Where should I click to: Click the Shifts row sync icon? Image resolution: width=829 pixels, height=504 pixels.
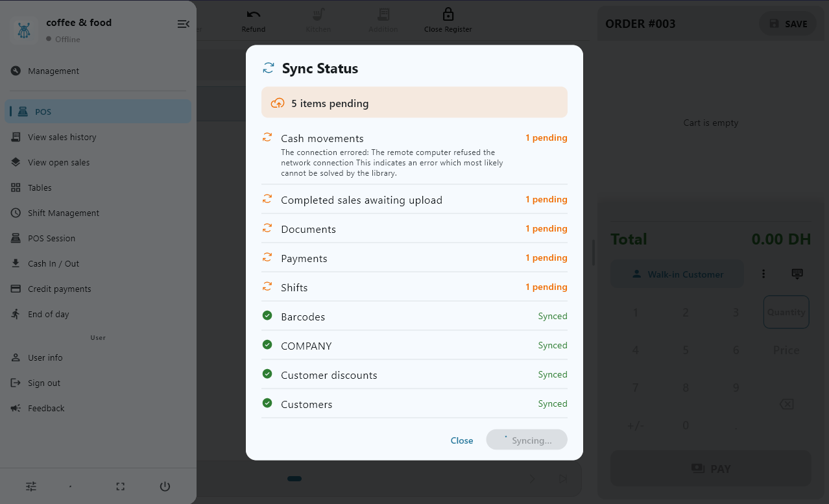click(x=267, y=287)
